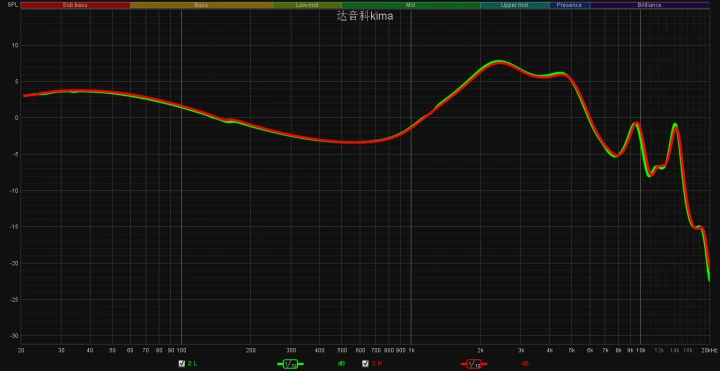The height and width of the screenshot is (371, 720).
Task: Click the -15 dB vertical axis label
Action: pyautogui.click(x=14, y=227)
